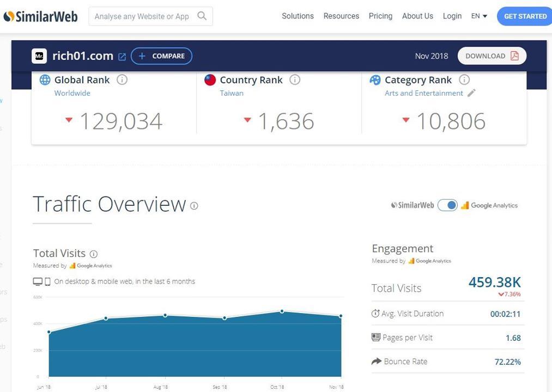Click the 72.22% bounce rate value
Screen dimensions: 552x392
(x=507, y=362)
